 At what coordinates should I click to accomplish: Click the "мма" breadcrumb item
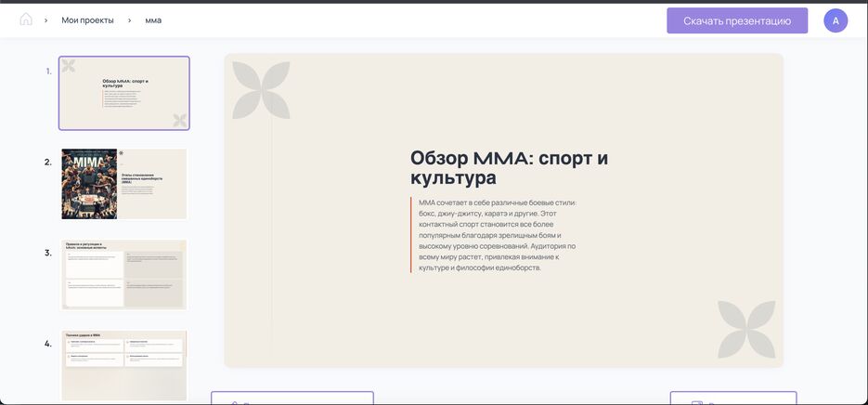click(153, 20)
